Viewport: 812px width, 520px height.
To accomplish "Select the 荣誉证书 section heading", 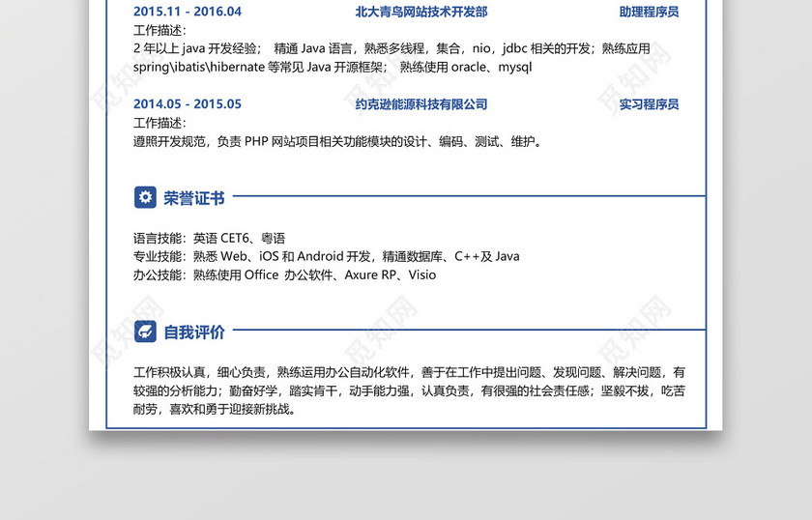I will pyautogui.click(x=194, y=198).
